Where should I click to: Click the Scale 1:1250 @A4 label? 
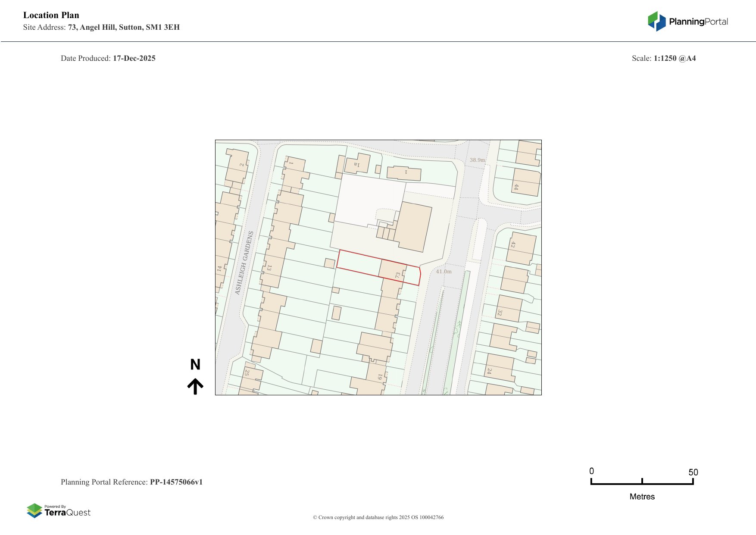(663, 58)
